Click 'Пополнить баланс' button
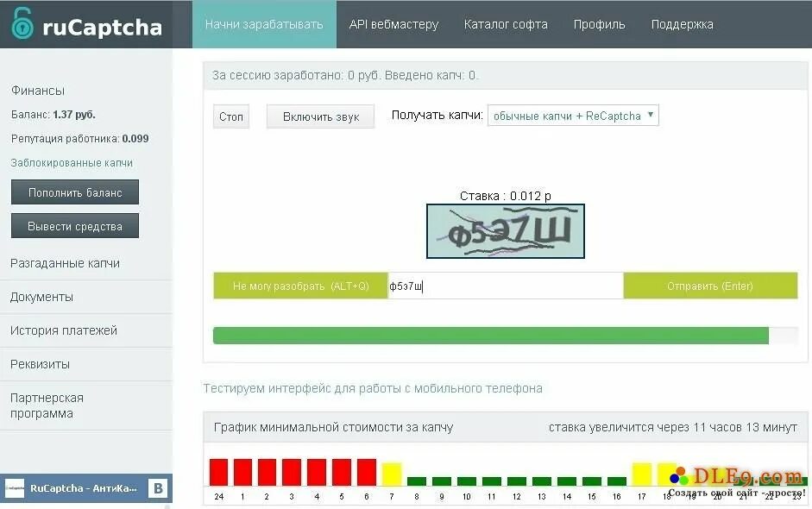The width and height of the screenshot is (812, 509). pos(75,192)
